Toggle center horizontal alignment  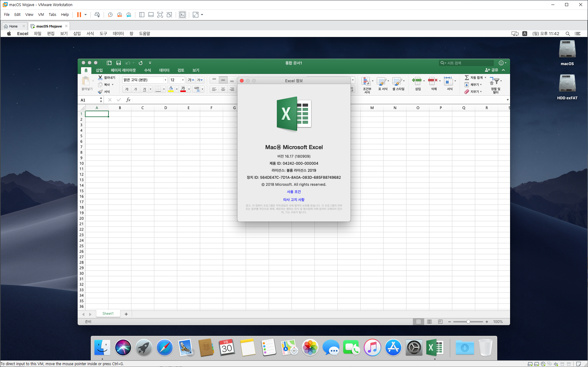(223, 89)
